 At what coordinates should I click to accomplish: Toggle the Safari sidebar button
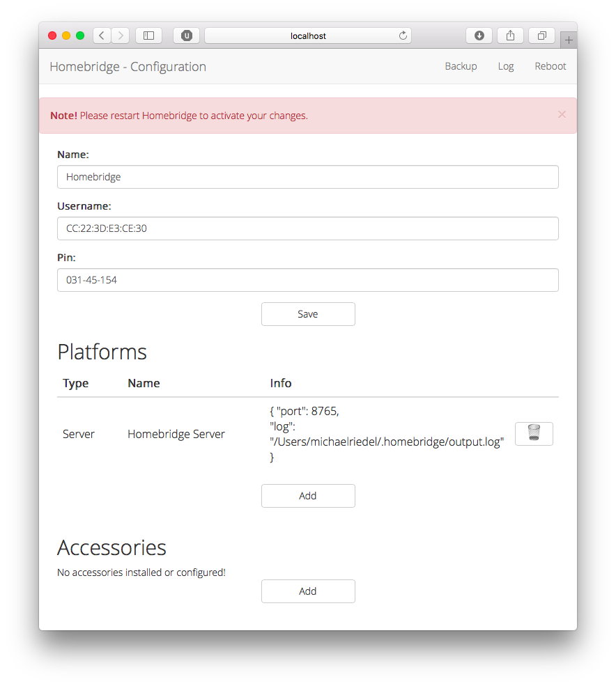(149, 36)
